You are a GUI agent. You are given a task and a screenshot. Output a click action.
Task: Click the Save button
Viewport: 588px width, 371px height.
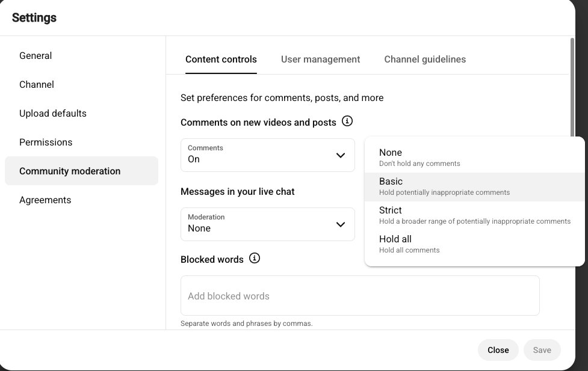542,350
